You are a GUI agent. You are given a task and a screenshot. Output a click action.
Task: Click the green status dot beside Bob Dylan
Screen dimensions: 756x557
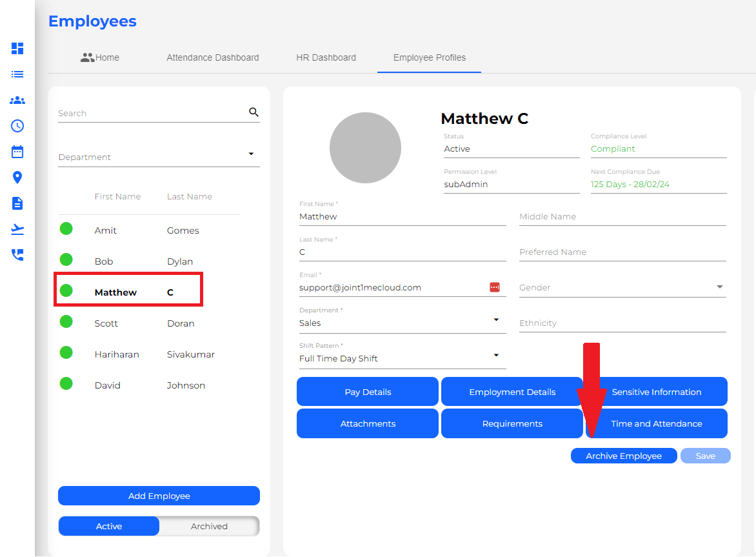(x=66, y=261)
